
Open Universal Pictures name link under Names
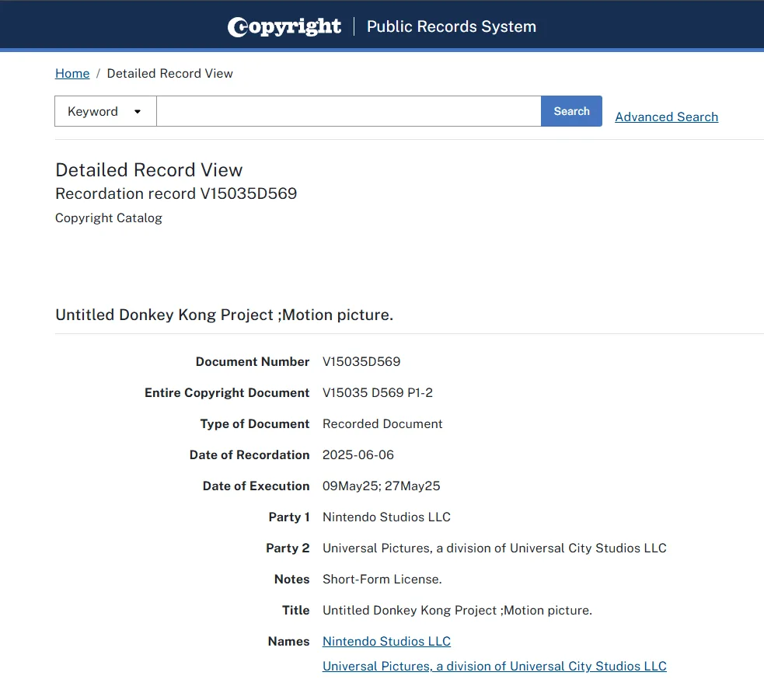pyautogui.click(x=494, y=667)
